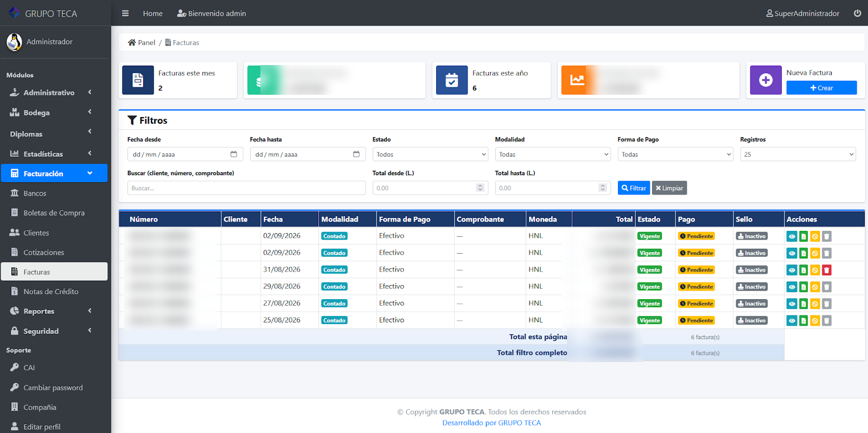Click the orange chart card icon
The image size is (868, 433).
(x=577, y=80)
